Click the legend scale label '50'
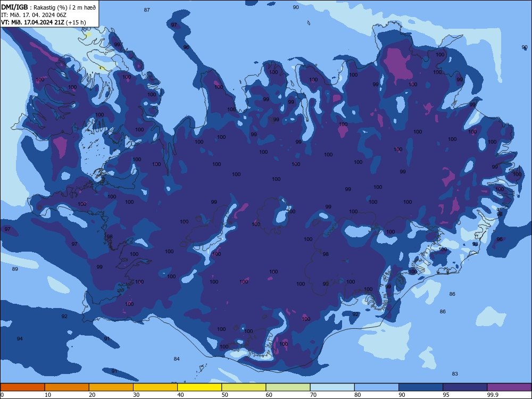 [x=225, y=395]
